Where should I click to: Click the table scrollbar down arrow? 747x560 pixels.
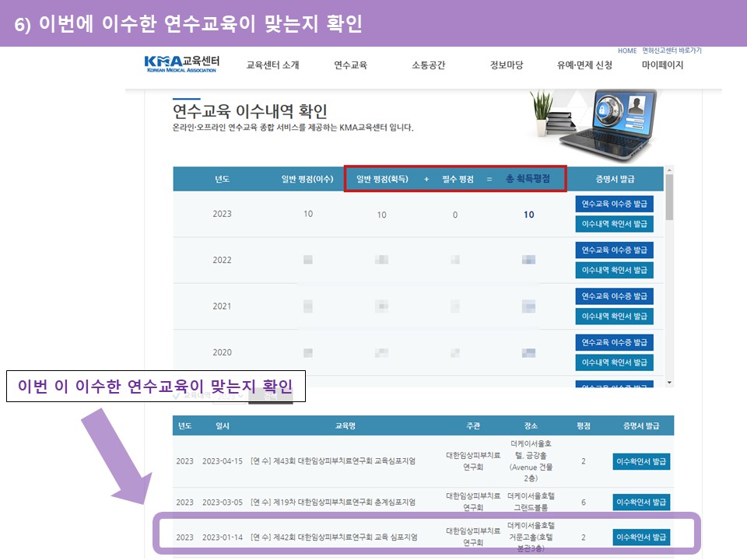tap(669, 382)
